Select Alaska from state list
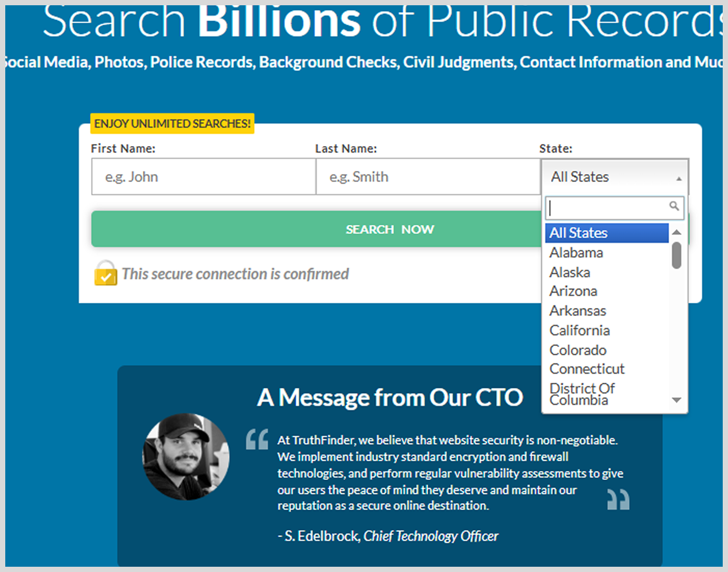This screenshot has height=572, width=728. click(606, 272)
